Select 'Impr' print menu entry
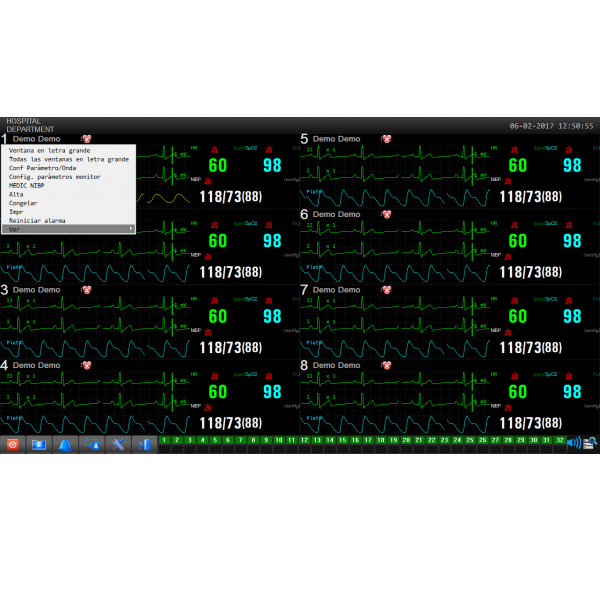This screenshot has height=600, width=600. pos(68,212)
